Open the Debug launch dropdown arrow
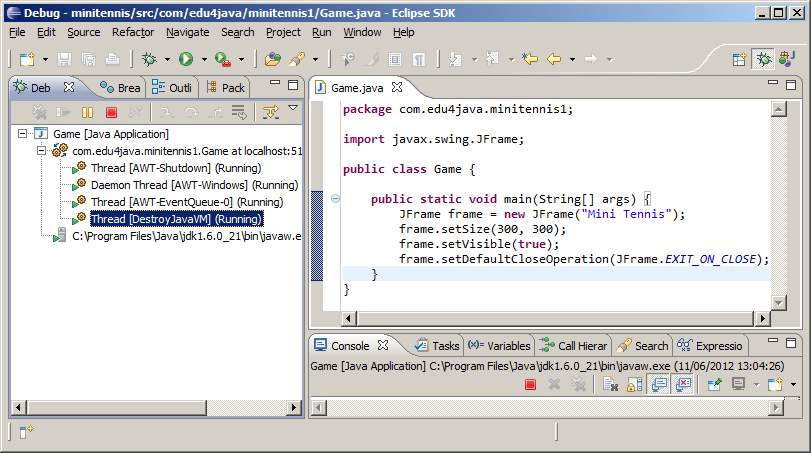This screenshot has width=811, height=453. [167, 59]
